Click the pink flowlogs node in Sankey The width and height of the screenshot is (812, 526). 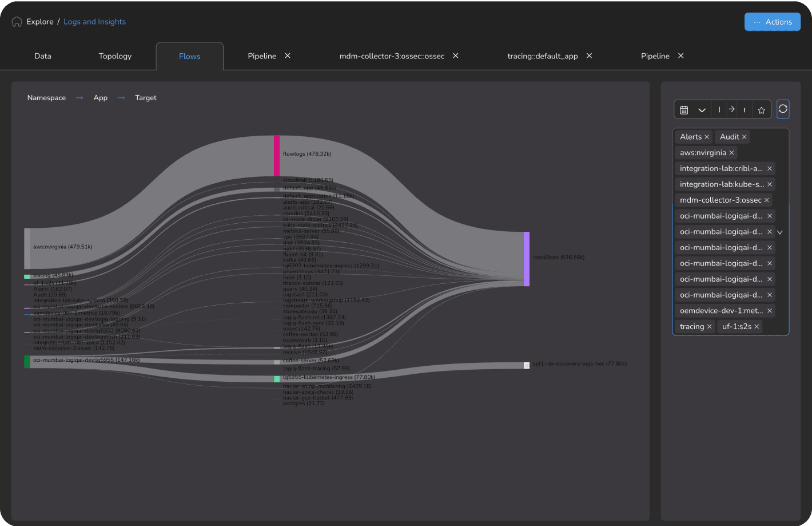pyautogui.click(x=277, y=156)
